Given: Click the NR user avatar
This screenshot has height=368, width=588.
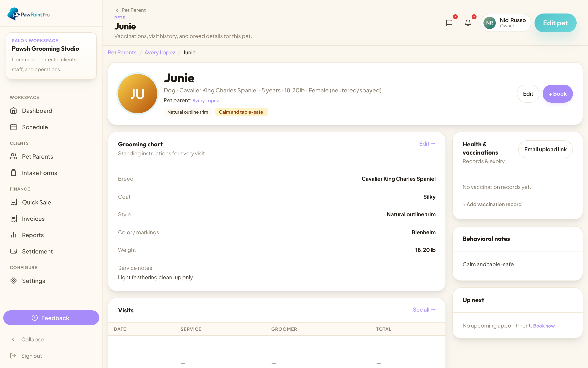Looking at the screenshot, I should (490, 23).
